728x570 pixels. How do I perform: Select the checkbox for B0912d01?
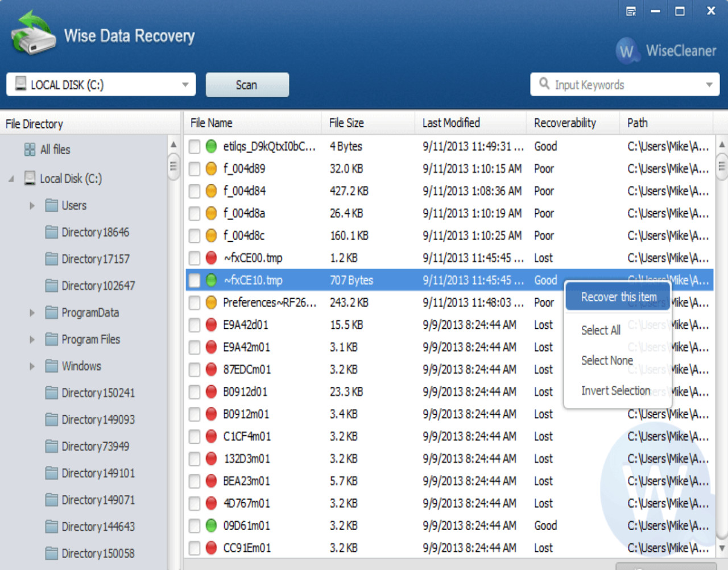coord(195,391)
